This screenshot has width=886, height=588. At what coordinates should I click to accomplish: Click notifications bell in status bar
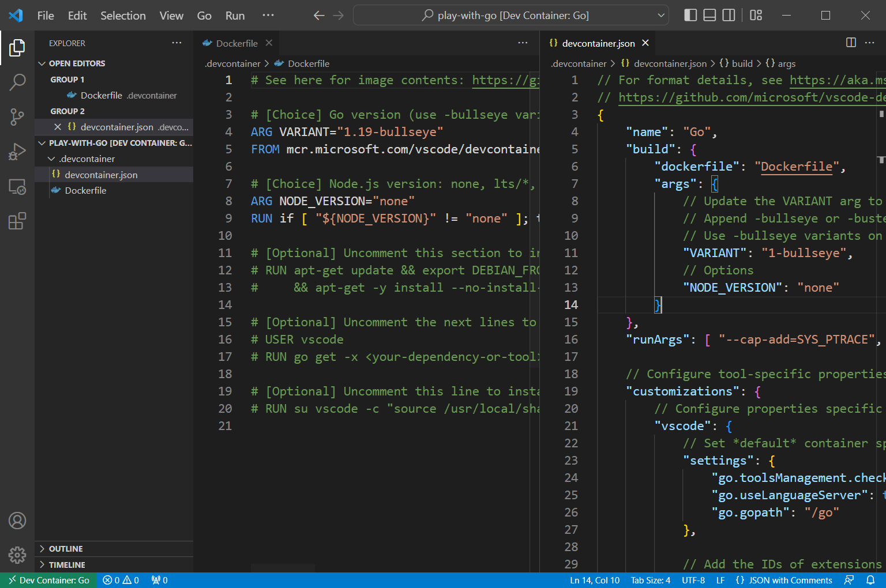click(x=870, y=581)
